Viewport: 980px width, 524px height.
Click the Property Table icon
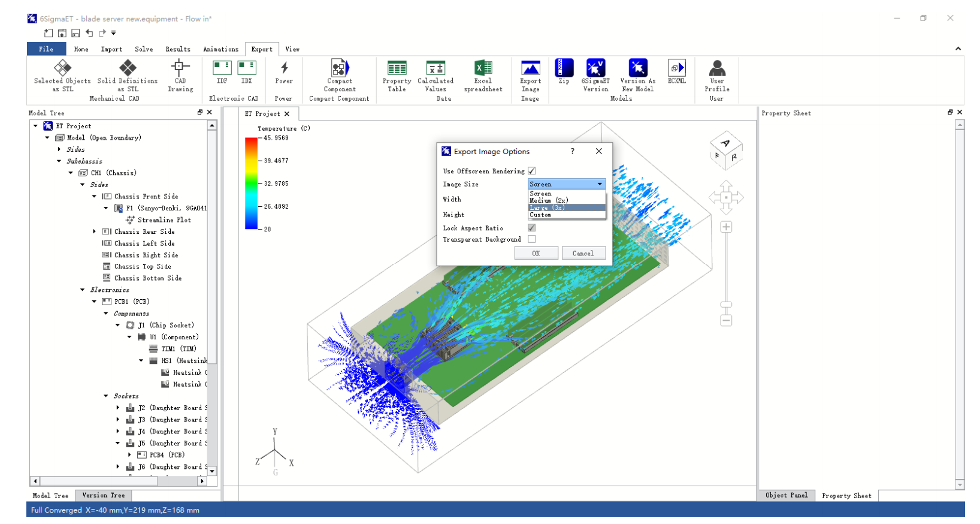(397, 69)
